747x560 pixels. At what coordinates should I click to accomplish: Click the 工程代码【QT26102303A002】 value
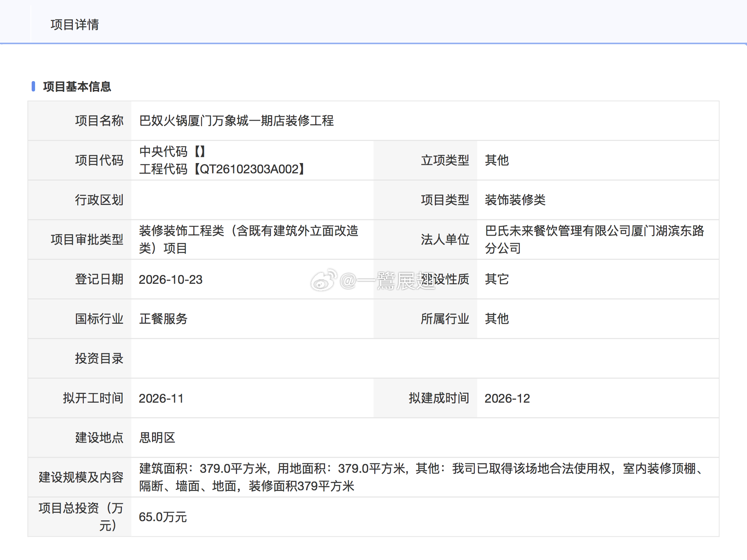click(223, 169)
